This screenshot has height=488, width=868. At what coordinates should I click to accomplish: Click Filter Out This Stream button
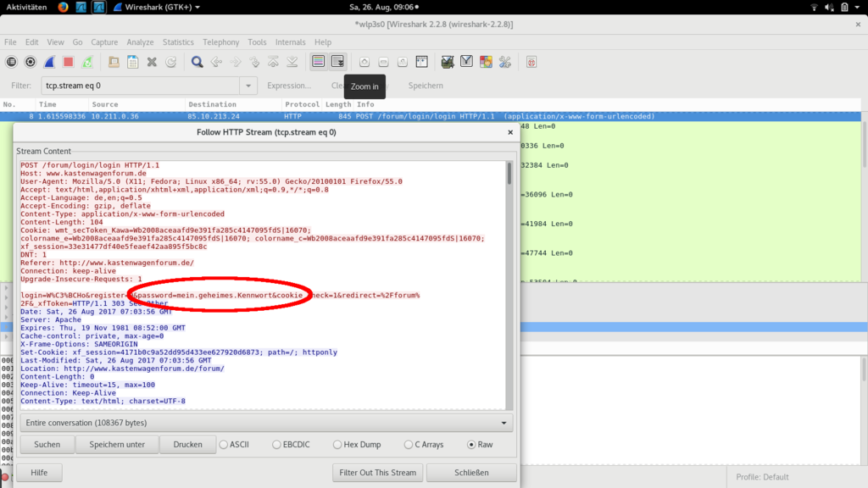[377, 473]
